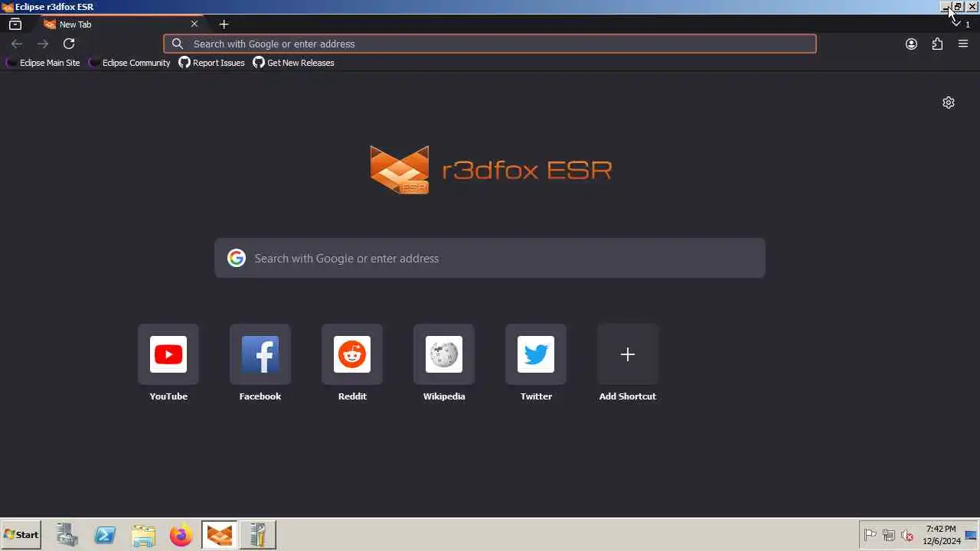Minimize the r3dfox window
Image resolution: width=980 pixels, height=551 pixels.
945,7
